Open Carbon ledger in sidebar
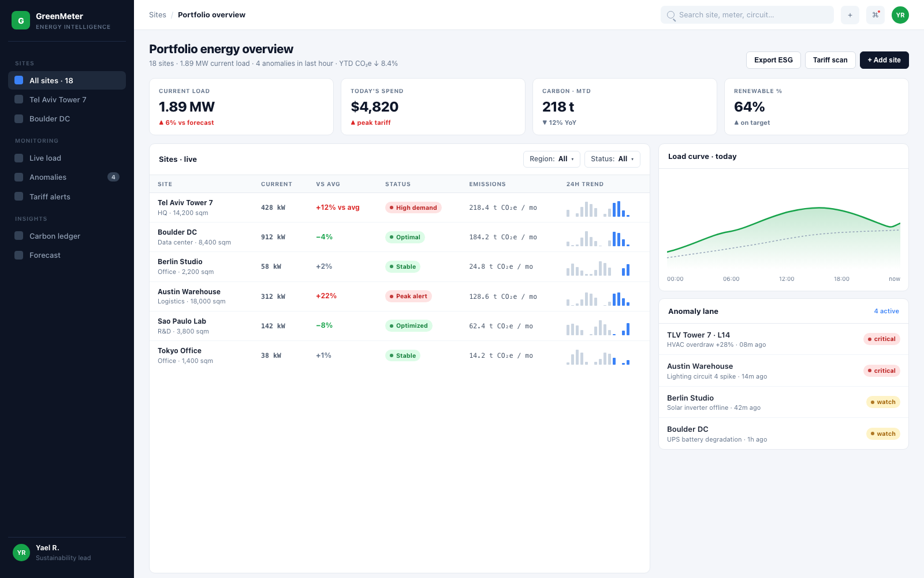This screenshot has height=578, width=924. (67, 236)
